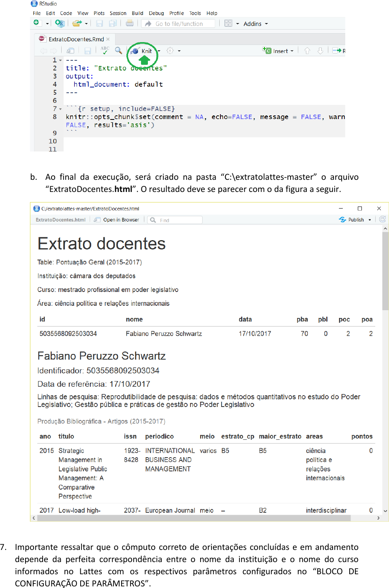The width and height of the screenshot is (389, 588).
Task: Click the horizontal scroll right arrow
Action: (x=378, y=518)
